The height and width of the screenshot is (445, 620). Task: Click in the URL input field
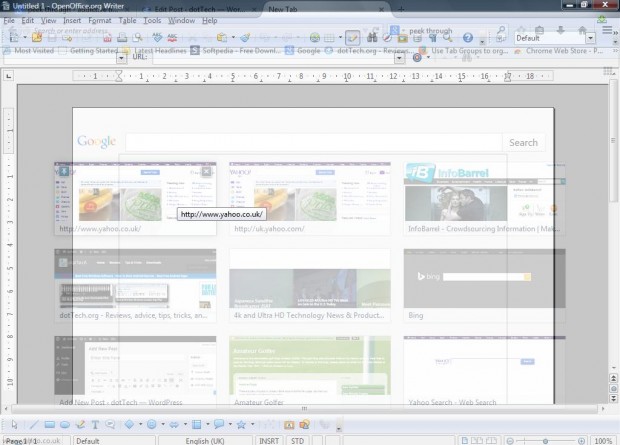tap(274, 58)
